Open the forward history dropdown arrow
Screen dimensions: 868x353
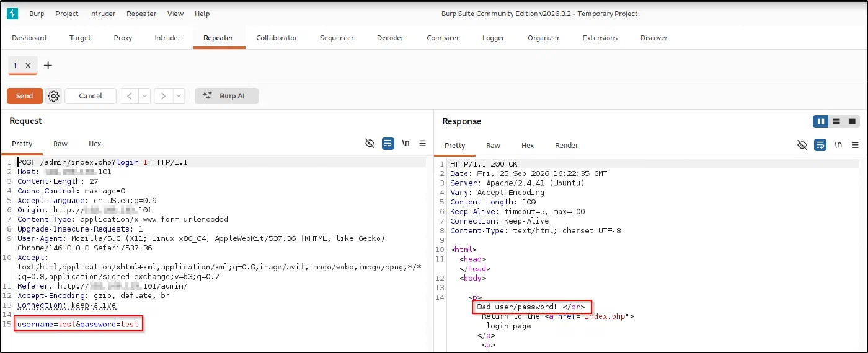(x=179, y=96)
